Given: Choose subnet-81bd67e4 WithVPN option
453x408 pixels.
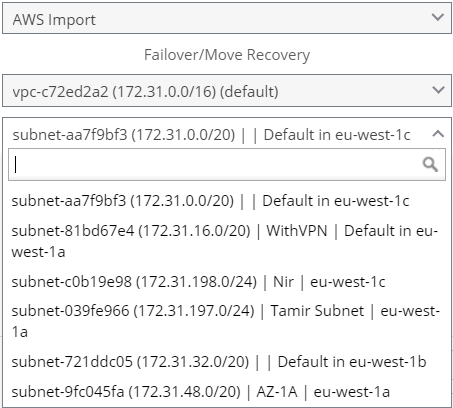Looking at the screenshot, I should click(227, 241).
